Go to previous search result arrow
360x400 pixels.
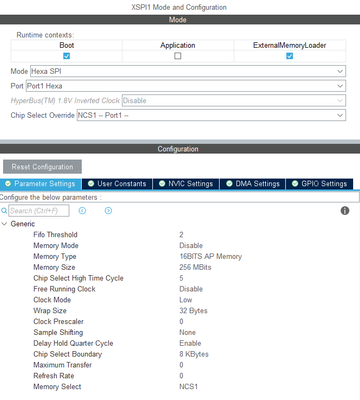pos(82,211)
